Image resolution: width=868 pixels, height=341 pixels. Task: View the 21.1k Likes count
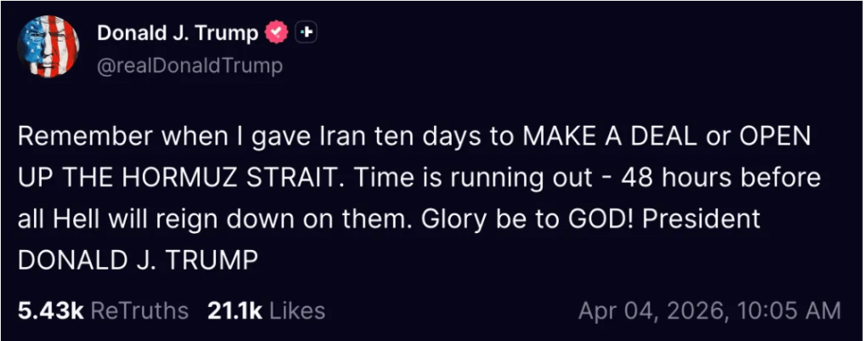click(x=234, y=311)
